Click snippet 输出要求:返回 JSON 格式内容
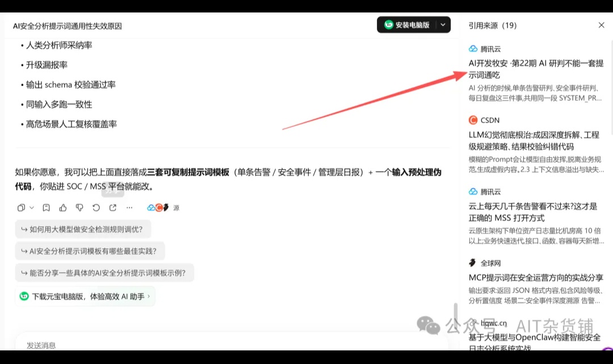 536,295
